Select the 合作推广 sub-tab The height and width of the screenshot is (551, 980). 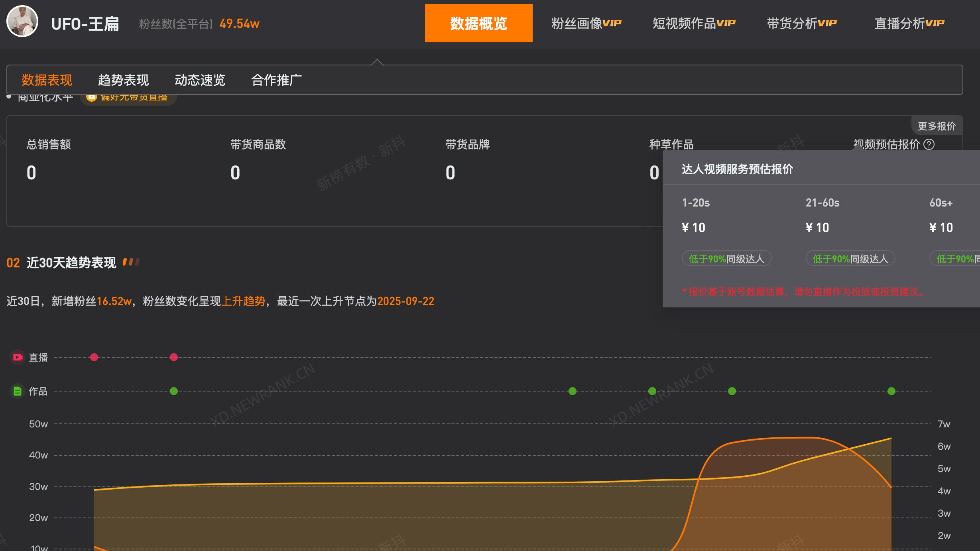276,80
